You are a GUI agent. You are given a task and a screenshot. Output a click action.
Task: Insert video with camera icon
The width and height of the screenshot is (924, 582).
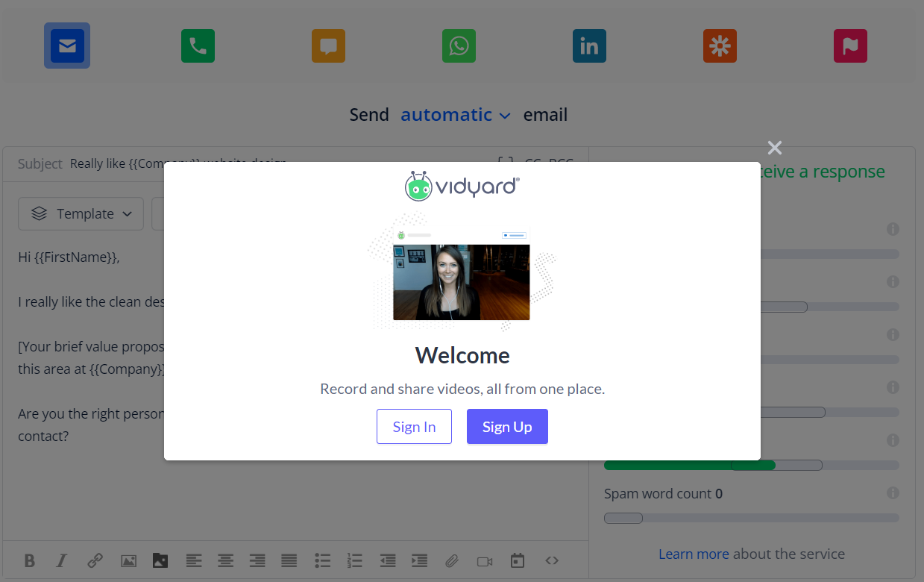pyautogui.click(x=485, y=561)
